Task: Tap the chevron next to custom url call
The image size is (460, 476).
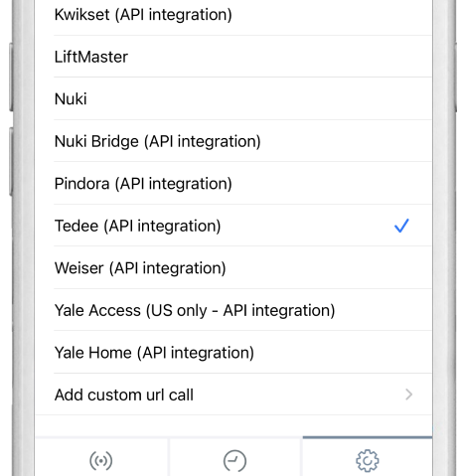Action: [x=409, y=395]
